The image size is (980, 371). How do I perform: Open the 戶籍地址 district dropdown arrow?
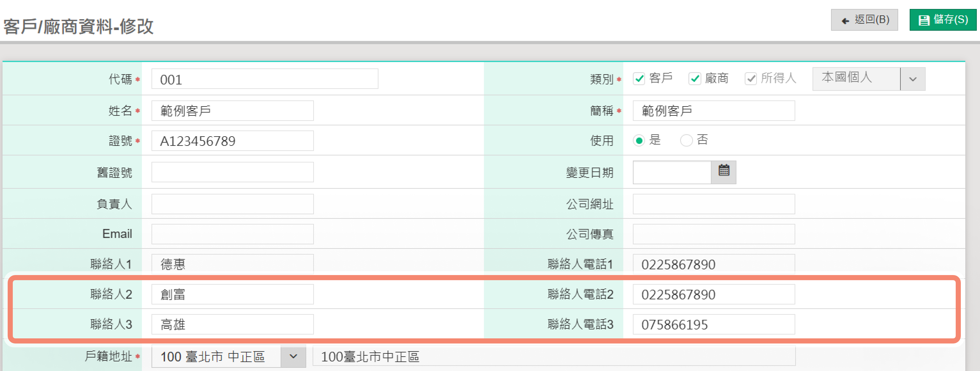click(293, 356)
